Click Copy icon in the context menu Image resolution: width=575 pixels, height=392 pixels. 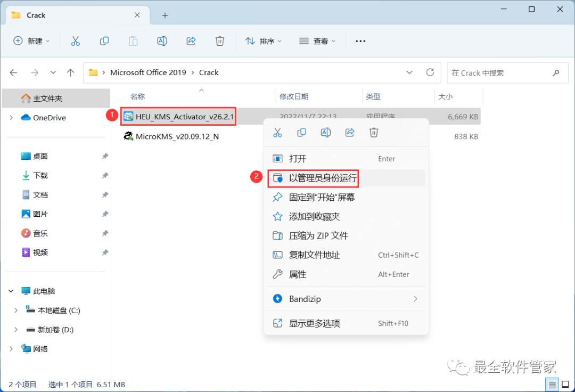coord(301,133)
